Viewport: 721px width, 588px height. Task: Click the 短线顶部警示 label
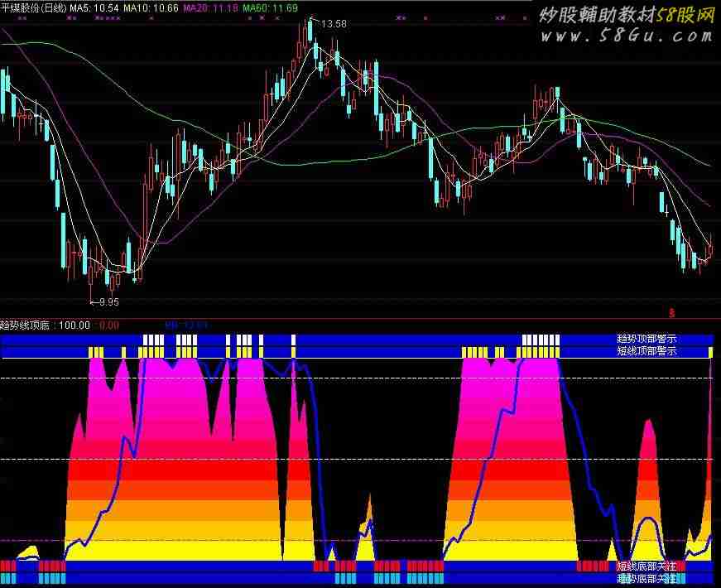coord(646,351)
